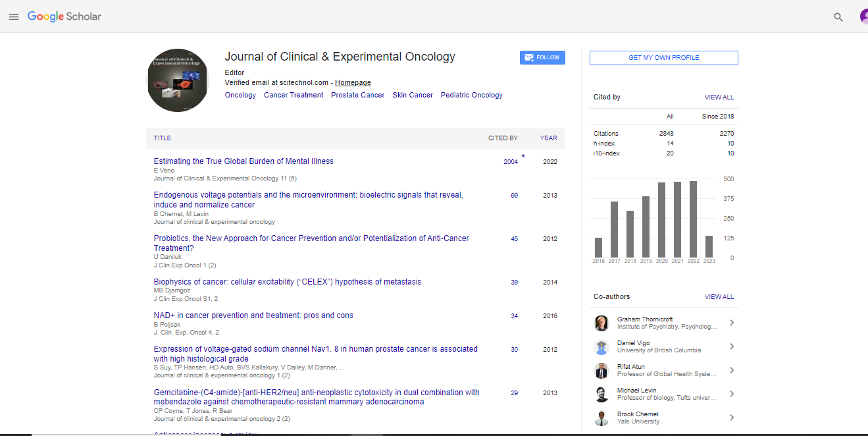Image resolution: width=868 pixels, height=436 pixels.
Task: Click Michael Levin's avatar photo
Action: click(601, 394)
